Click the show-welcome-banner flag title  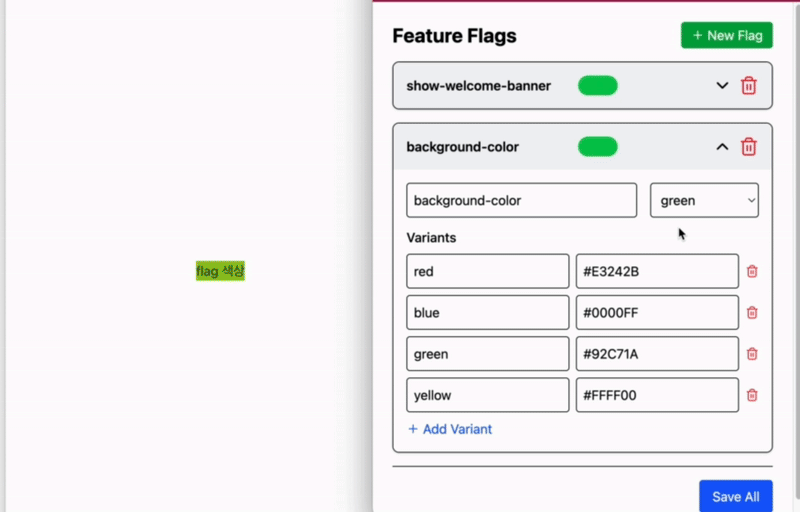(479, 86)
